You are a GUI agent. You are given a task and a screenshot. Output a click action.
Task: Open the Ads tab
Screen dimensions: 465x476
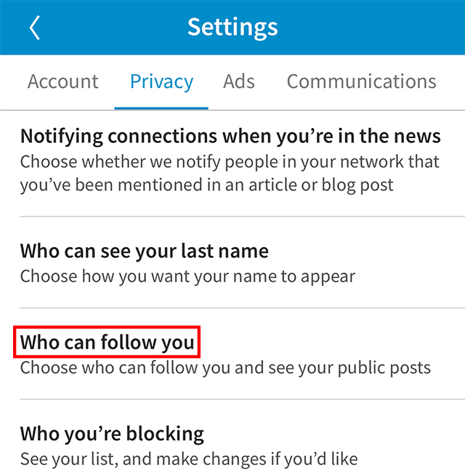239,81
